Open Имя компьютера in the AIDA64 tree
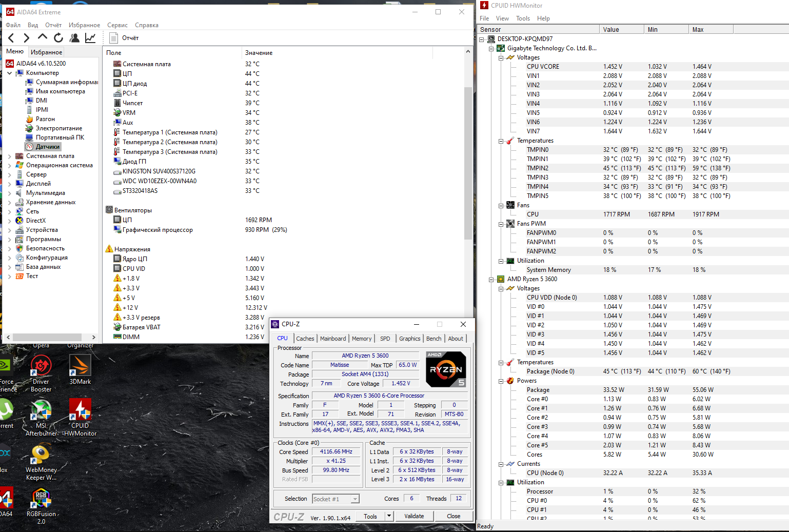The width and height of the screenshot is (789, 532). point(55,91)
